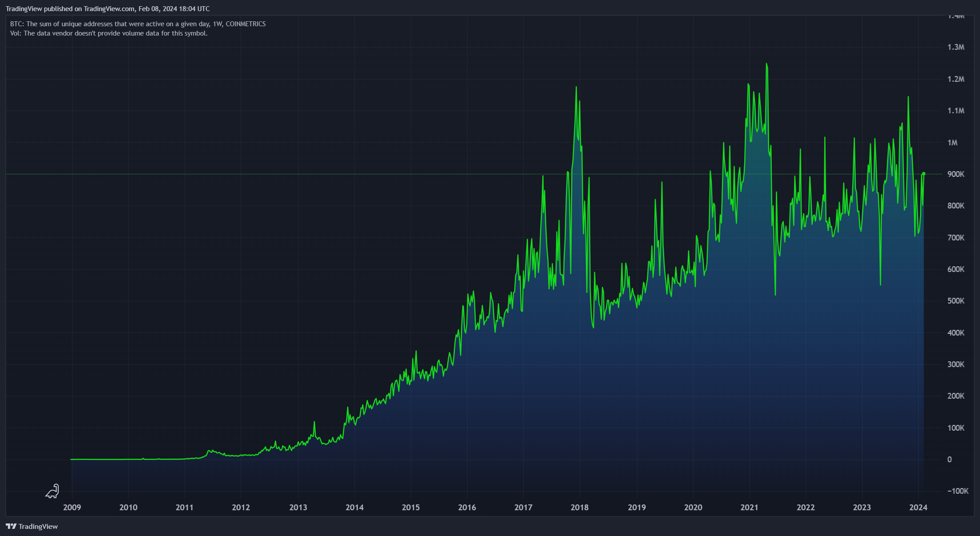The width and height of the screenshot is (980, 536).
Task: Click the TradingView footer brand text
Action: pyautogui.click(x=38, y=526)
